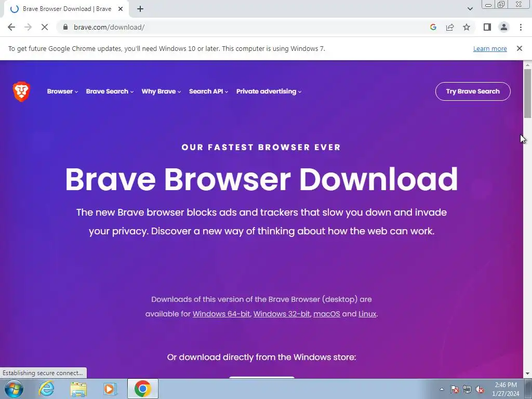Viewport: 532px width, 399px height.
Task: Open the macOS download link
Action: [327, 314]
